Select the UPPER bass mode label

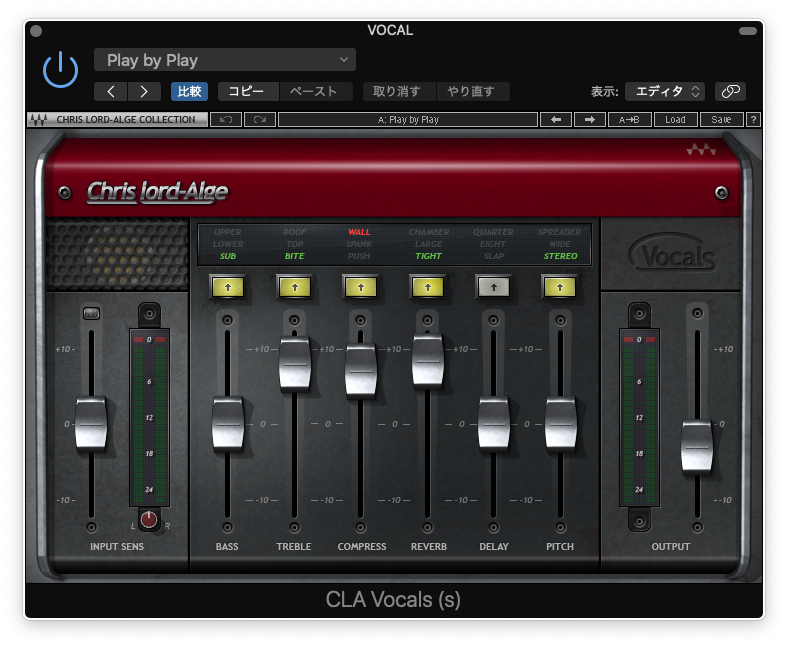pos(228,232)
